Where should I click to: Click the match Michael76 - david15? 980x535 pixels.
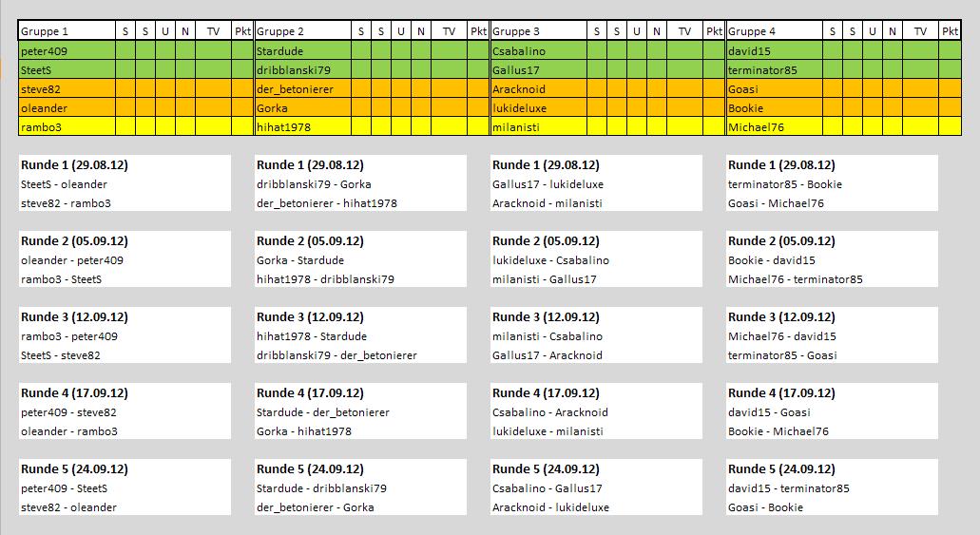tap(781, 336)
